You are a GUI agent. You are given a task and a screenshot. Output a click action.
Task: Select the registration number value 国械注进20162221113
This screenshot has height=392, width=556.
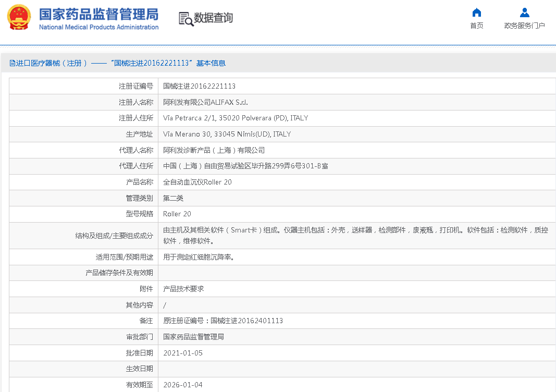199,86
